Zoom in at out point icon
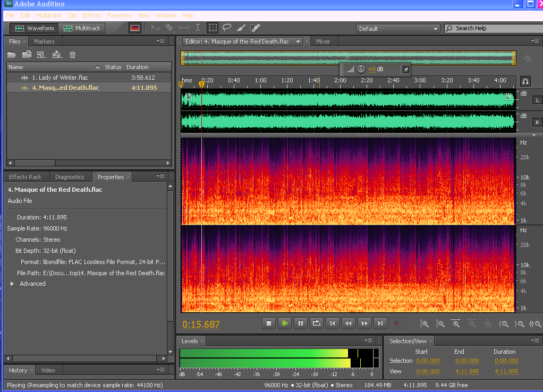The image size is (543, 392). (519, 324)
